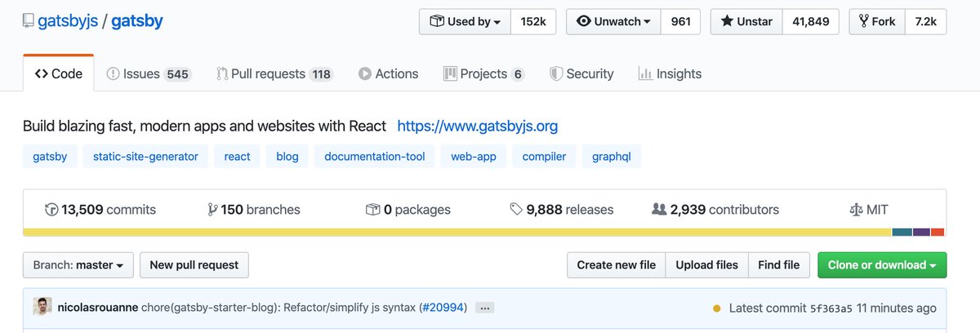980x333 pixels.
Task: Switch to the Code tab
Action: 59,73
